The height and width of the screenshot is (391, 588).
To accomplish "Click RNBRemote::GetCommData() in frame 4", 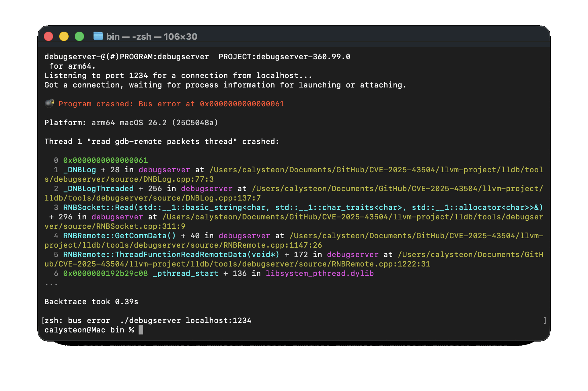I will (x=119, y=236).
